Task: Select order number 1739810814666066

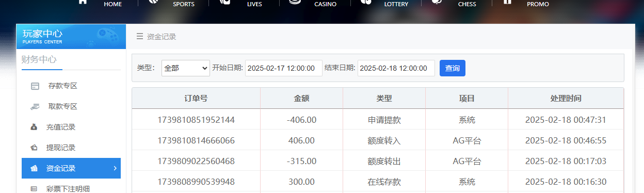Action: click(196, 140)
